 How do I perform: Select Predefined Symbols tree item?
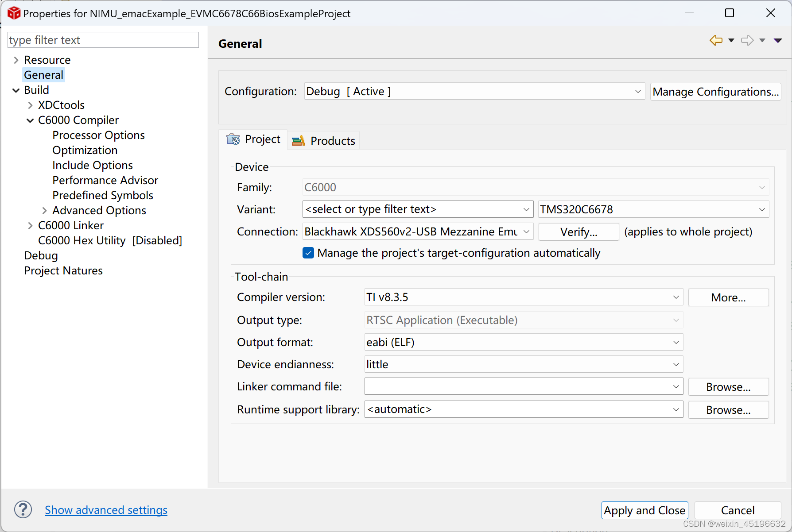point(102,195)
